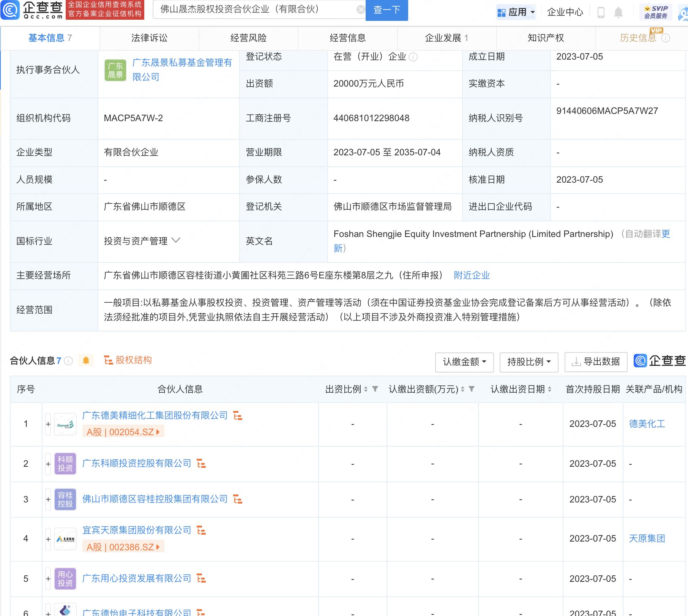Open the 持股比例 dropdown filter

tap(529, 362)
